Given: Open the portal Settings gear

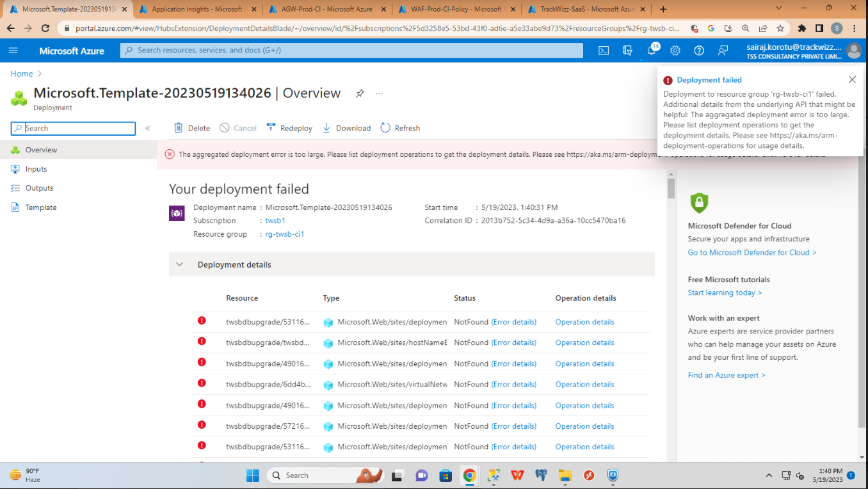Looking at the screenshot, I should [675, 51].
